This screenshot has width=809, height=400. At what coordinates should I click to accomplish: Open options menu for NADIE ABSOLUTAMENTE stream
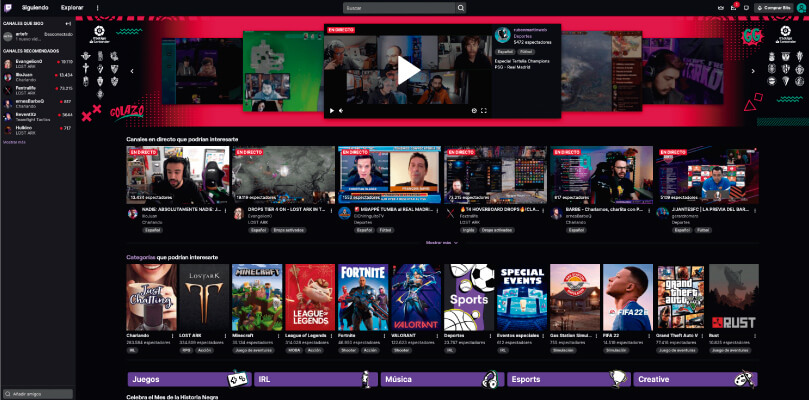(x=226, y=211)
